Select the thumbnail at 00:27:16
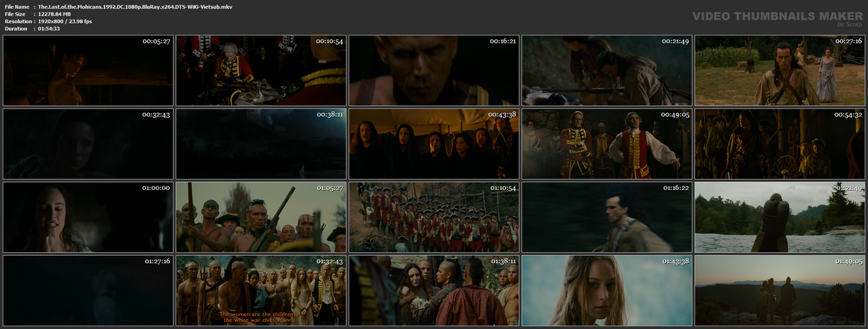 [780, 71]
